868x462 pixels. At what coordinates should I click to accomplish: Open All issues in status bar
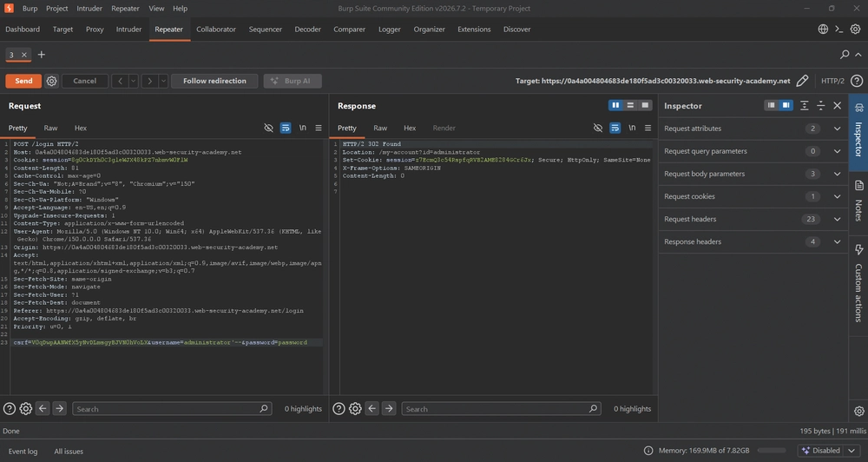69,452
